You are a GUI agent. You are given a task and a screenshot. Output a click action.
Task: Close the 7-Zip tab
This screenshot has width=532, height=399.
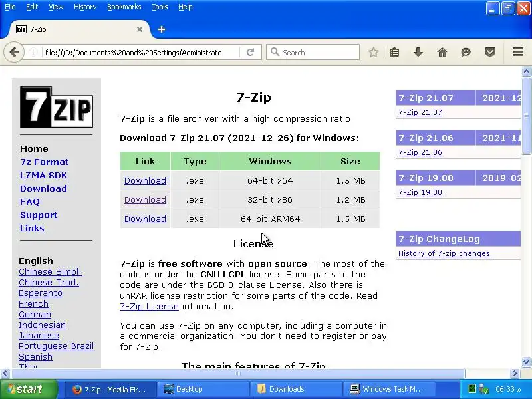pos(140,29)
